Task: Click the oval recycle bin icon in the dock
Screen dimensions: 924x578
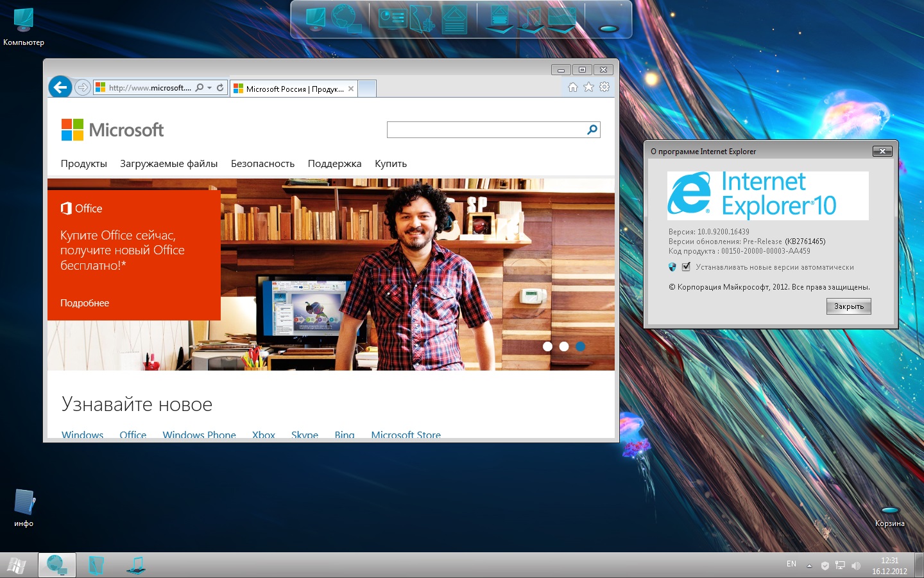Action: click(608, 28)
